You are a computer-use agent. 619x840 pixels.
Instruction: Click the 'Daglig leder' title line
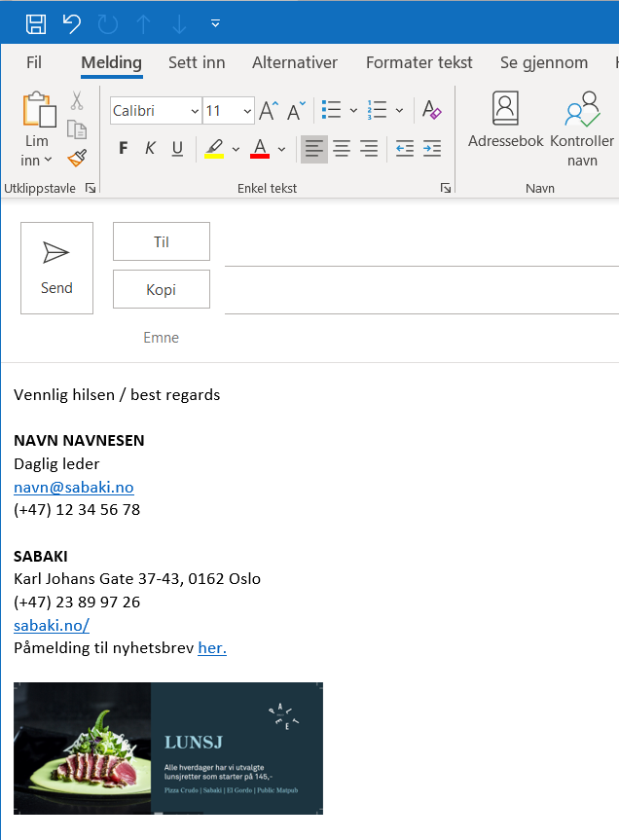(x=56, y=464)
